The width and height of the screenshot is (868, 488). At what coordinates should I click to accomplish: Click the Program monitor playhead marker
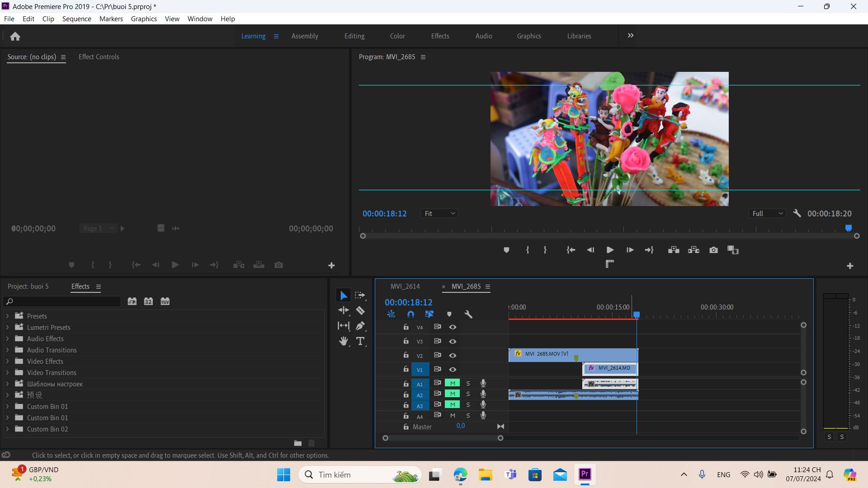pyautogui.click(x=849, y=228)
